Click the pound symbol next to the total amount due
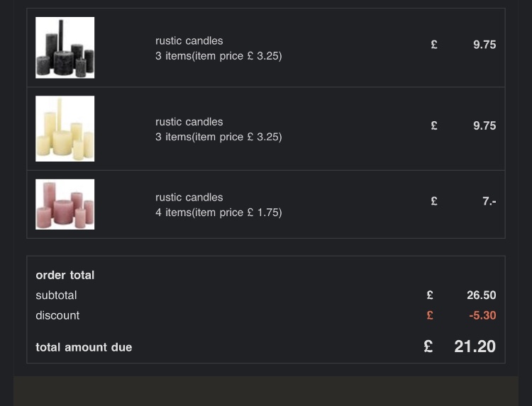Image resolution: width=532 pixels, height=406 pixels. [428, 346]
